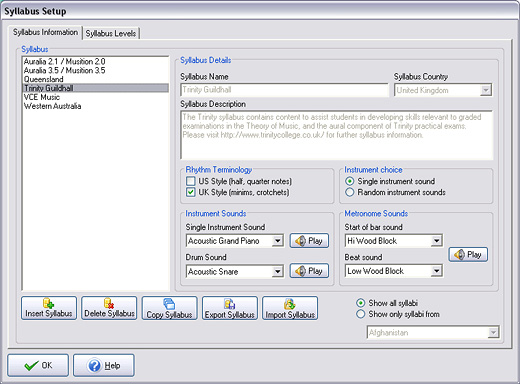Click the Copy Syllabus button
Viewport: 520px width, 384px height.
coord(169,308)
